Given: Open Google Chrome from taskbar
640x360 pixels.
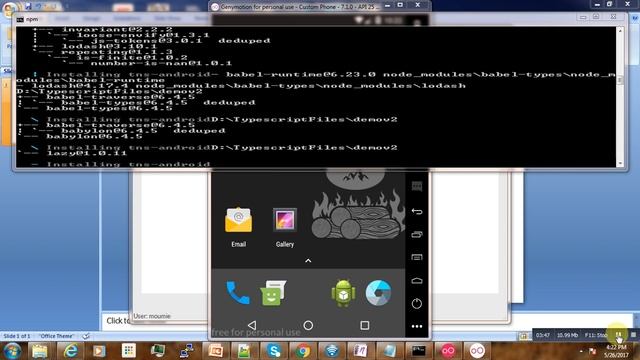Looking at the screenshot, I should click(x=303, y=351).
